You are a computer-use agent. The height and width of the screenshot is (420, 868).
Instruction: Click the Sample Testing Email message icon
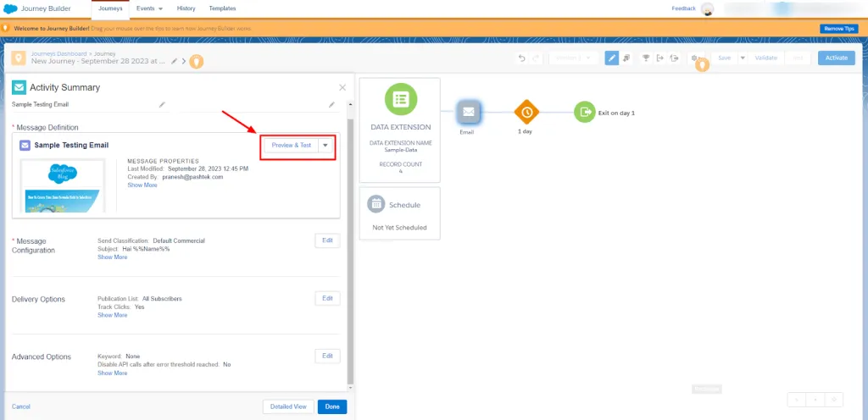click(x=25, y=146)
